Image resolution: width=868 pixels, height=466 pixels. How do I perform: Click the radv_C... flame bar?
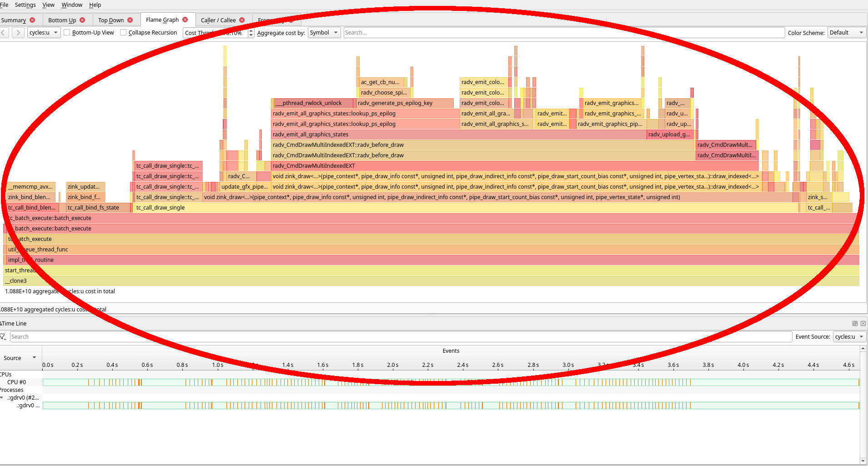(x=241, y=176)
